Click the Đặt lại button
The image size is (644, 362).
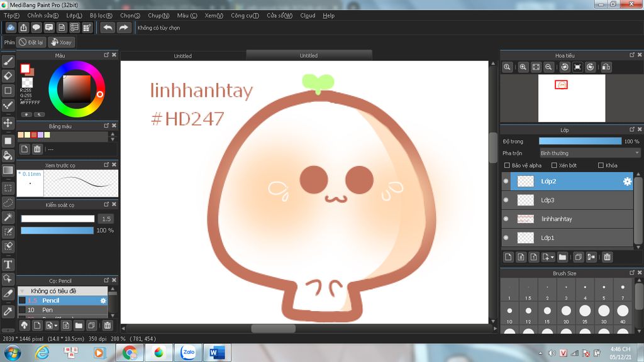tap(31, 42)
